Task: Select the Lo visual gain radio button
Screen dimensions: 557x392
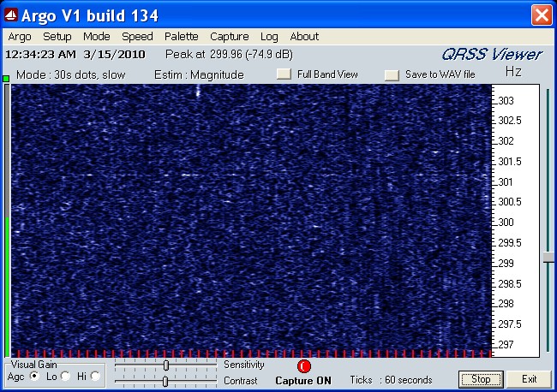Action: [65, 376]
